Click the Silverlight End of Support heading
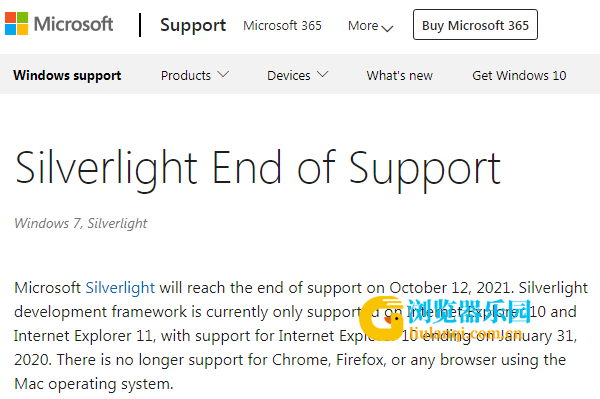 258,169
